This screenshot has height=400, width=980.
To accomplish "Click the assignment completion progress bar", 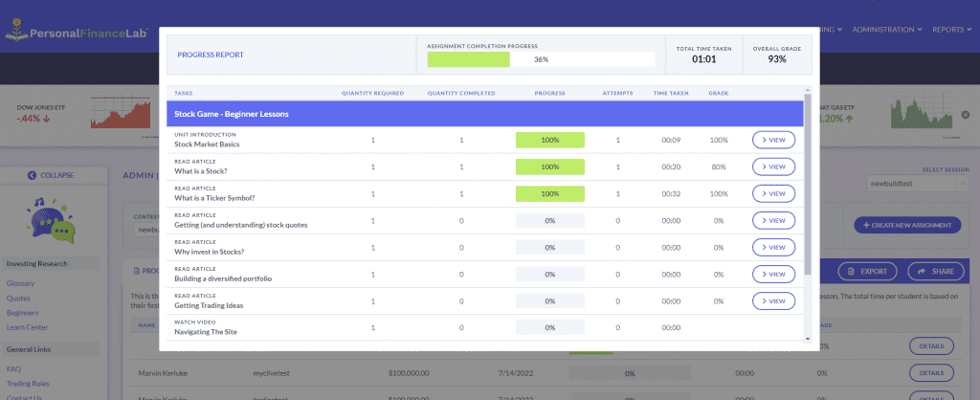I will [x=542, y=59].
